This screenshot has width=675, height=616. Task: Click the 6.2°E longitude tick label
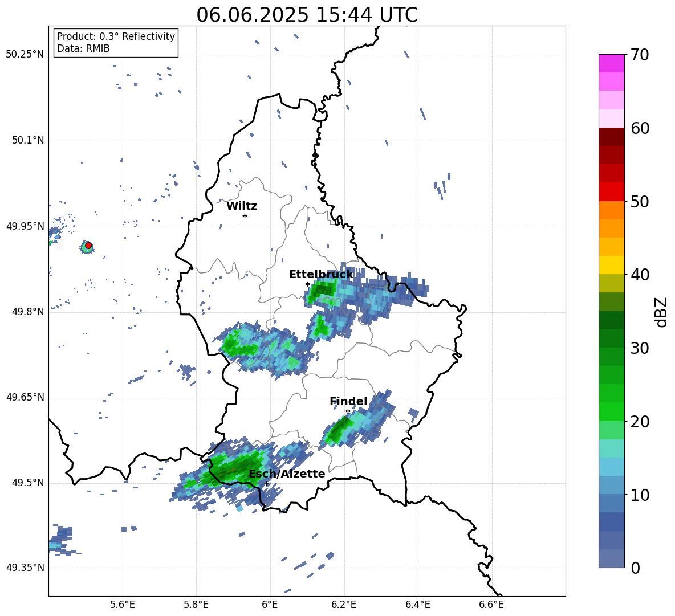tap(344, 605)
